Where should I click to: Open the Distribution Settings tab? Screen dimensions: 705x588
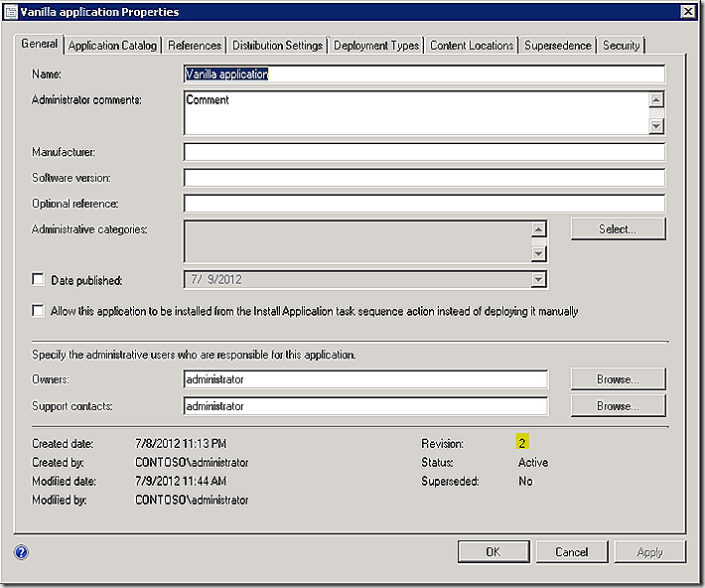click(x=277, y=46)
